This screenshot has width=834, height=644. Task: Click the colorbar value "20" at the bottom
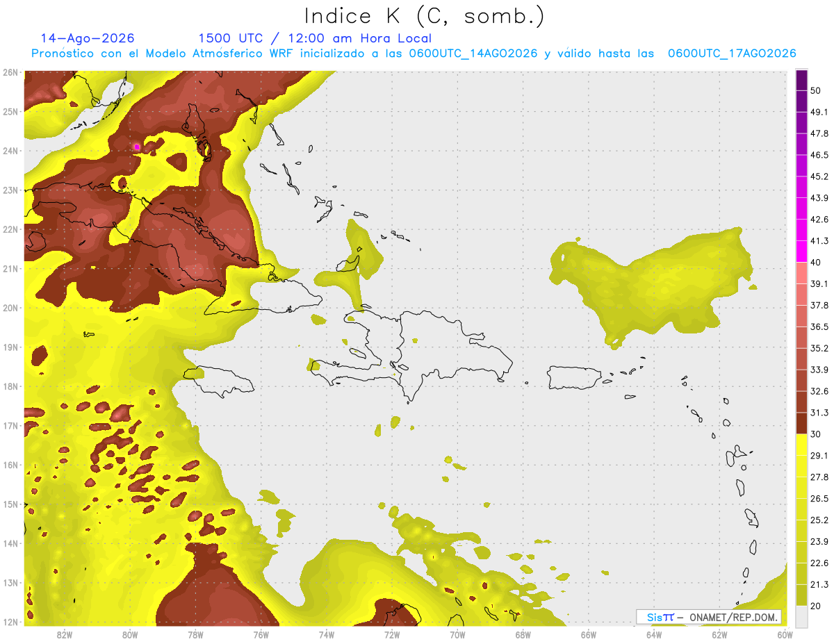click(x=816, y=606)
